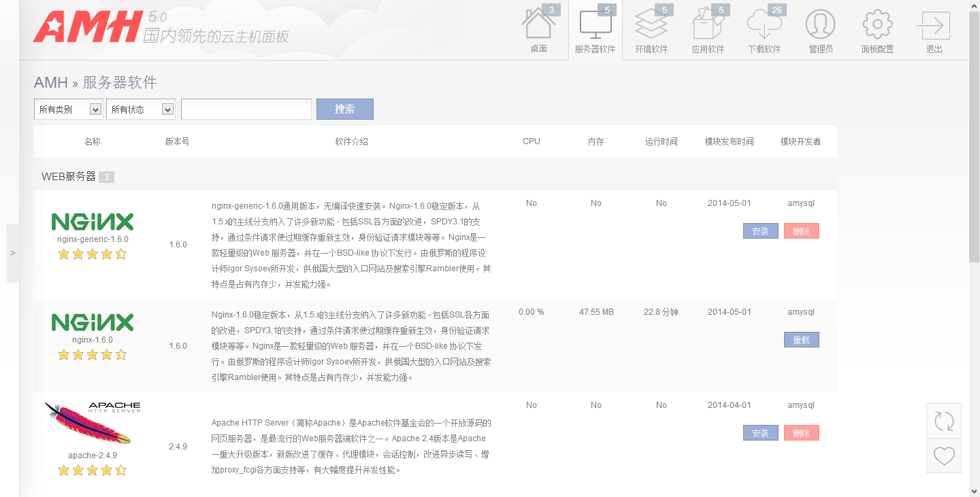
Task: Click the AMH breadcrumb link
Action: pos(50,83)
